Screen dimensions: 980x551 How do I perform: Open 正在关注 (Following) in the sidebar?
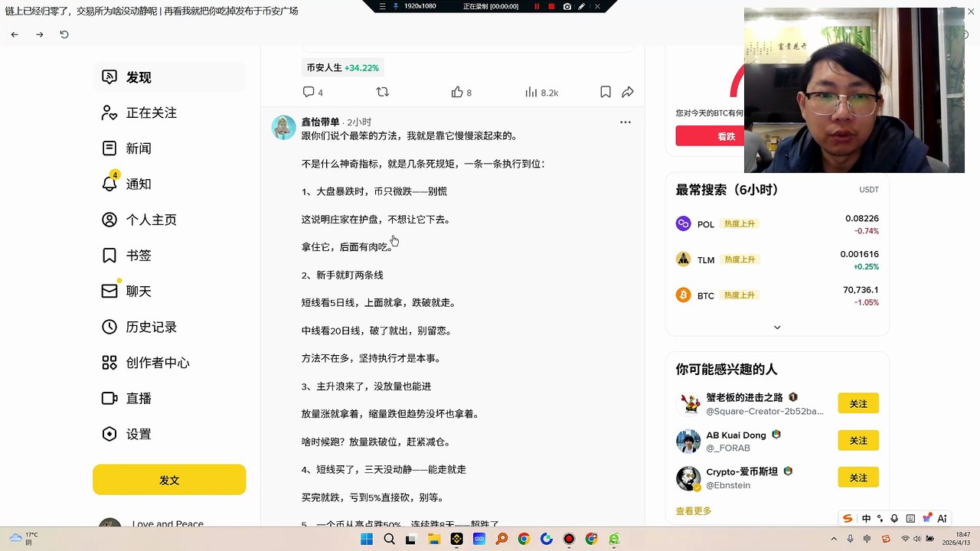[169, 113]
